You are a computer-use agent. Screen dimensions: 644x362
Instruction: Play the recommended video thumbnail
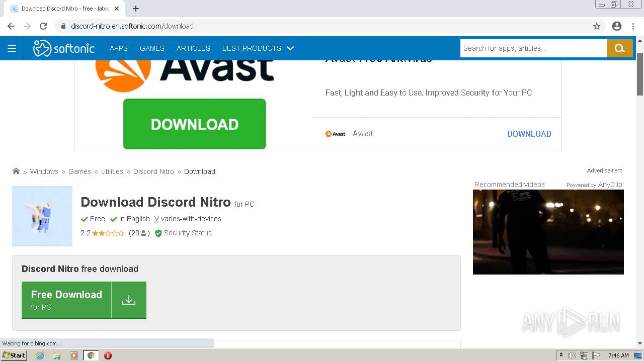(x=548, y=232)
